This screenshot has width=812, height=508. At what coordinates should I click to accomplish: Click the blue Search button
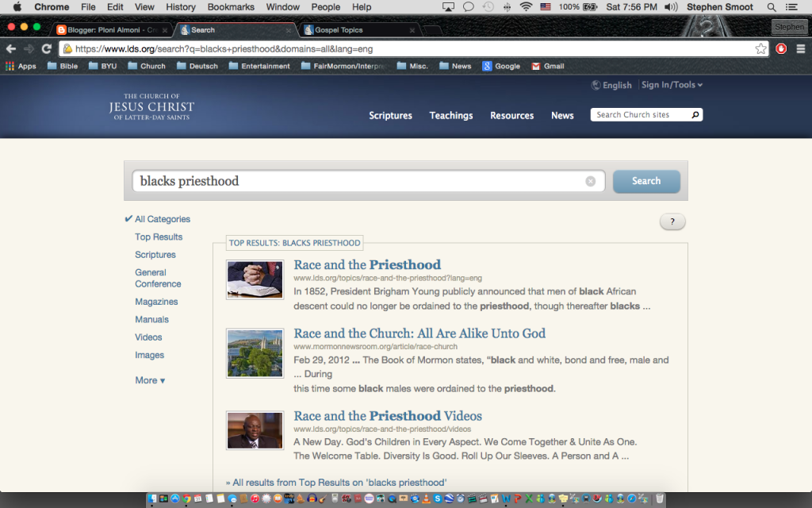[646, 181]
